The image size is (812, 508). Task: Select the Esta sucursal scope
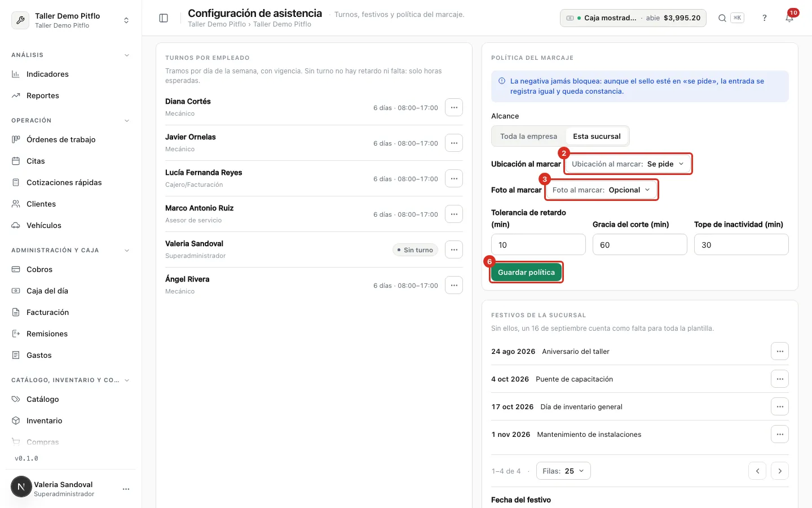click(597, 136)
